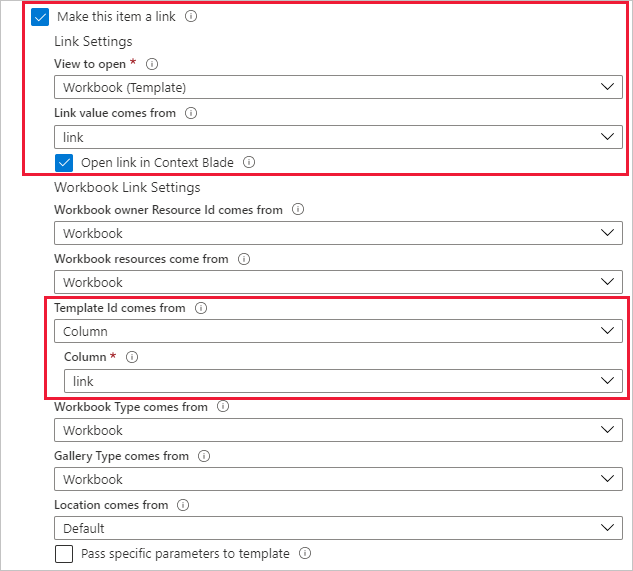Enable Pass specific parameters to template

(64, 554)
